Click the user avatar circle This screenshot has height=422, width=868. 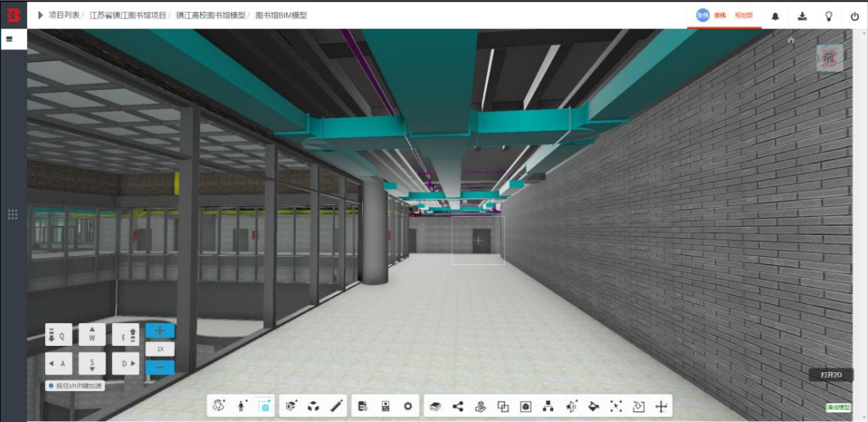pyautogui.click(x=702, y=16)
